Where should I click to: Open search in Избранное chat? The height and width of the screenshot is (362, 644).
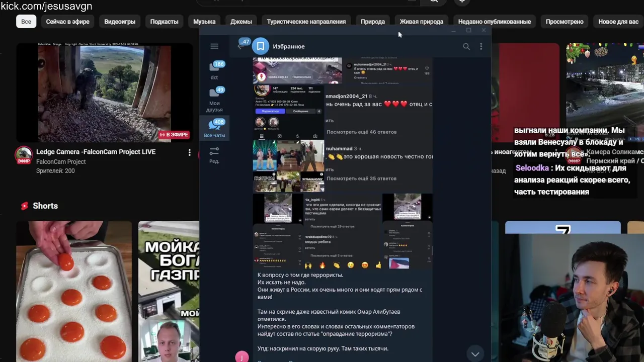[x=466, y=46]
